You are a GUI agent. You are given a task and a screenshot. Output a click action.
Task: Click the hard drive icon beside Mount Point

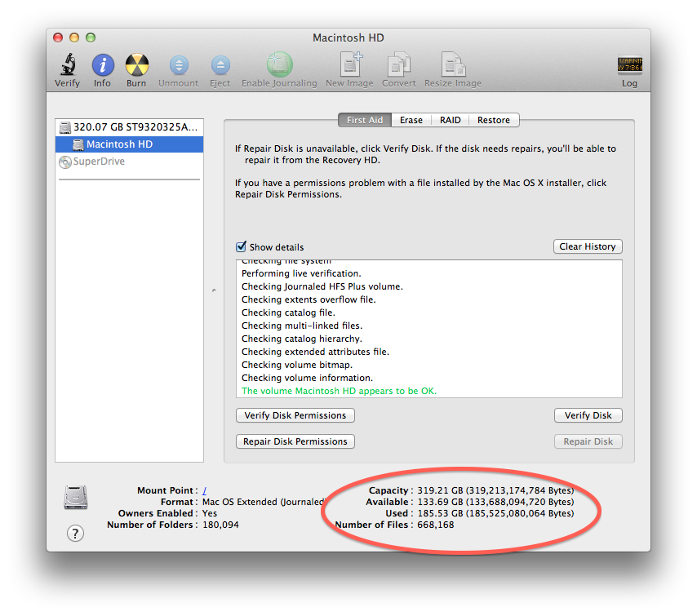pyautogui.click(x=76, y=498)
